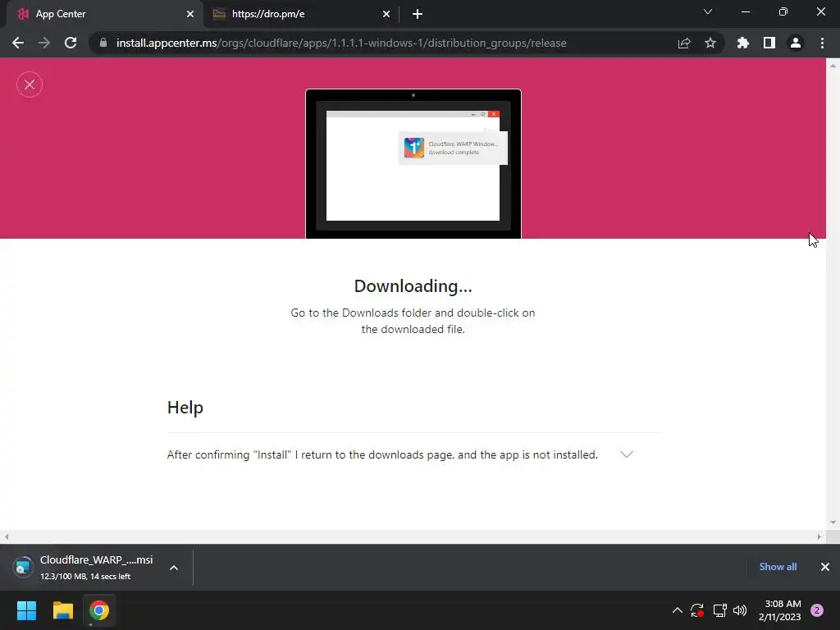Close the downloads bar
Screen dimensions: 840x630
(x=825, y=567)
